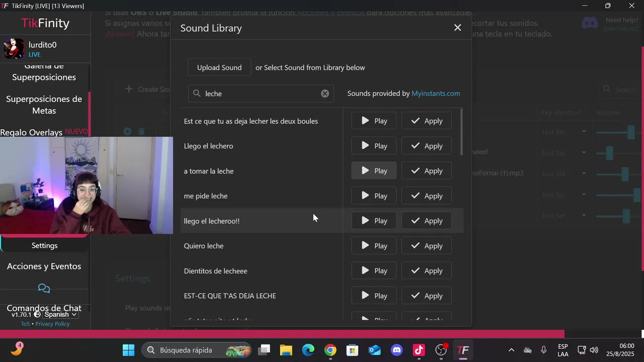Open Superposiciones de Metas in sidebar

pyautogui.click(x=44, y=105)
